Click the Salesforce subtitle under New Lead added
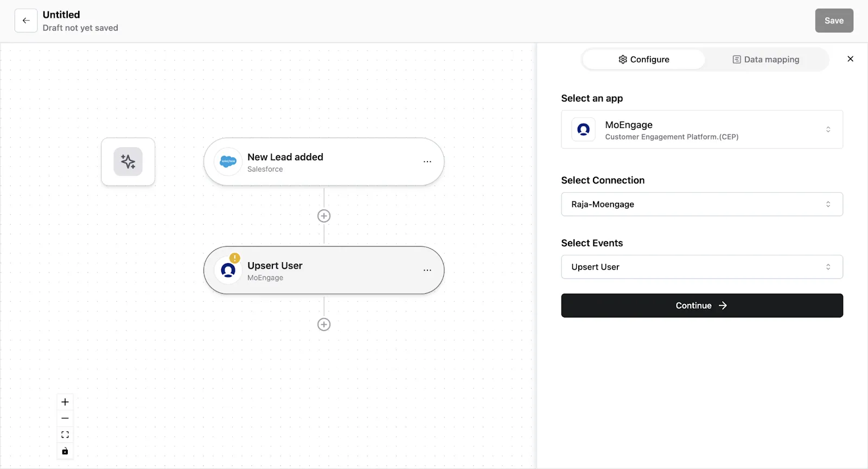 click(x=265, y=169)
